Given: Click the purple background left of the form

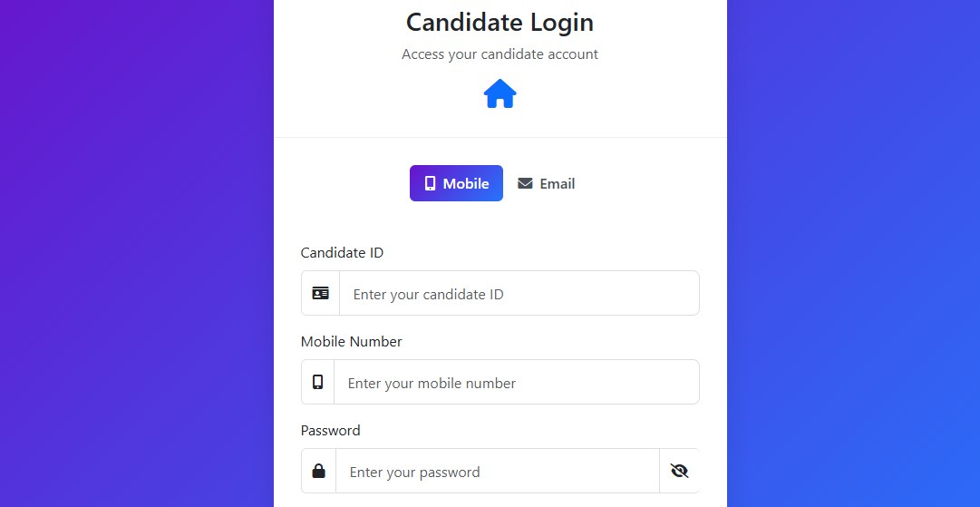Looking at the screenshot, I should click(136, 254).
